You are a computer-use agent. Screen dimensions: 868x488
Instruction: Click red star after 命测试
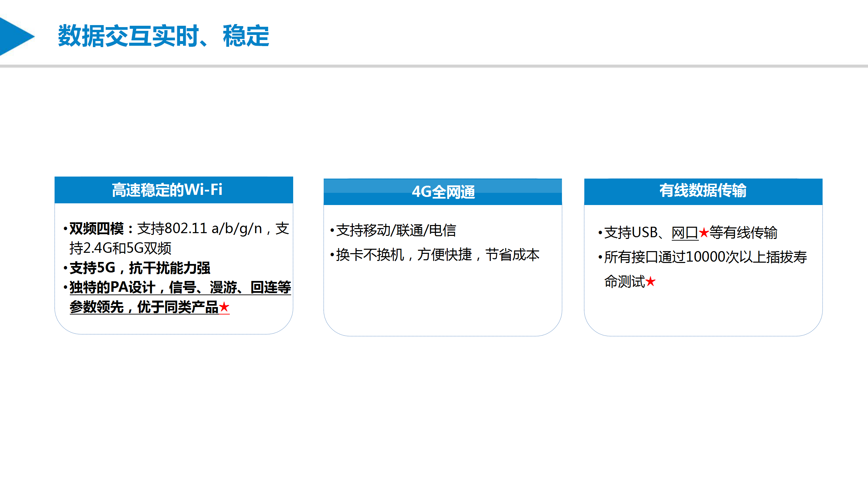pos(650,282)
